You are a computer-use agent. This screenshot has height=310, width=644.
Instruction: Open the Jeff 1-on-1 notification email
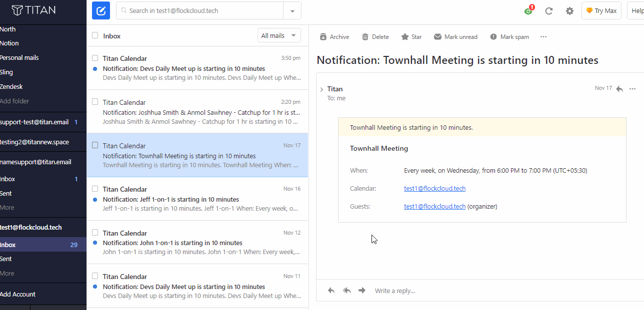point(197,199)
